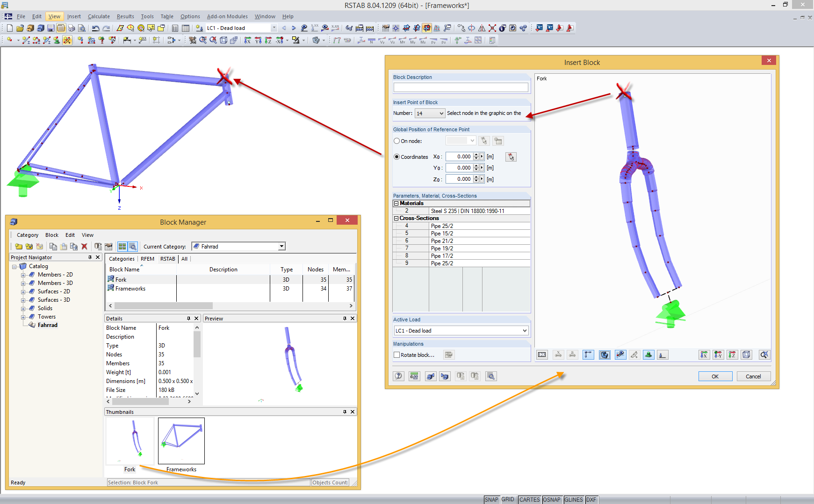Click new category folder icon in Block Manager

click(19, 246)
